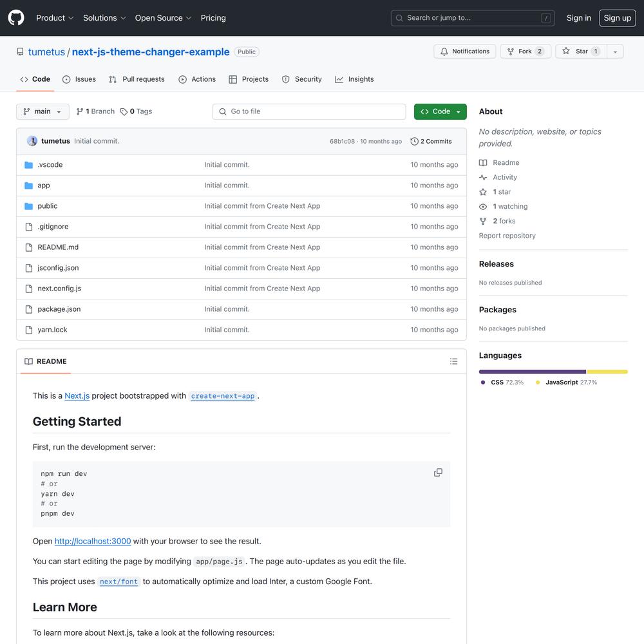Click the commit history clock icon
The image size is (644, 644).
click(414, 141)
